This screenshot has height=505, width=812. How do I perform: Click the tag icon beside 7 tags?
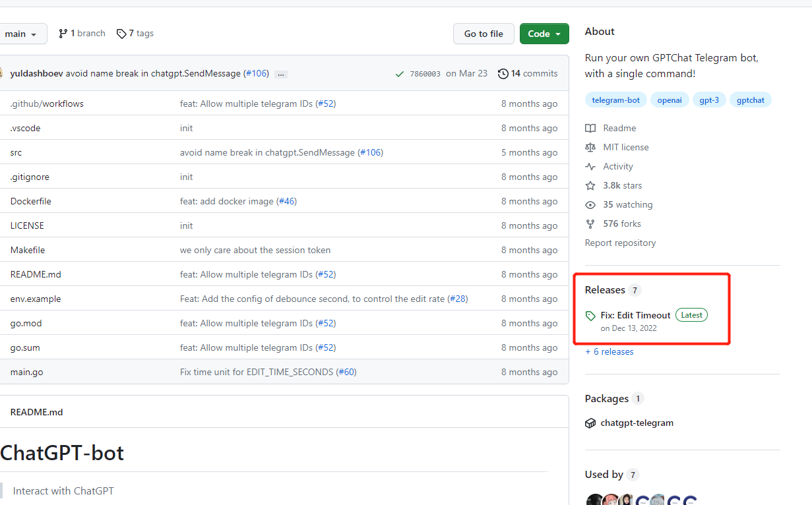(121, 34)
